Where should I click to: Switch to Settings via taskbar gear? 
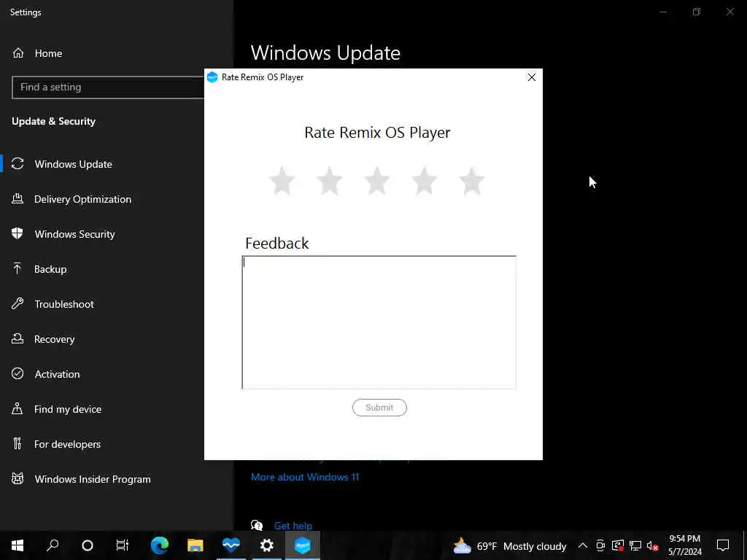pos(267,545)
